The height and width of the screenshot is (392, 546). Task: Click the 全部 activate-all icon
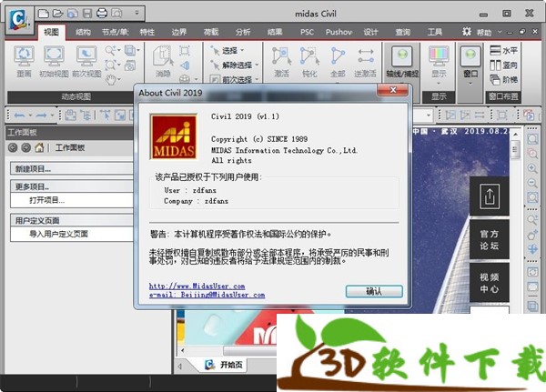338,62
